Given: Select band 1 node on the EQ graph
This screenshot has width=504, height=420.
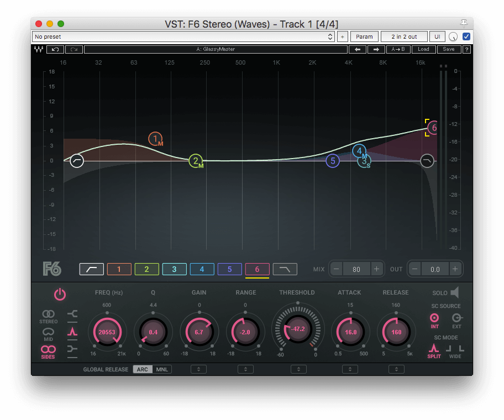Looking at the screenshot, I should [156, 139].
